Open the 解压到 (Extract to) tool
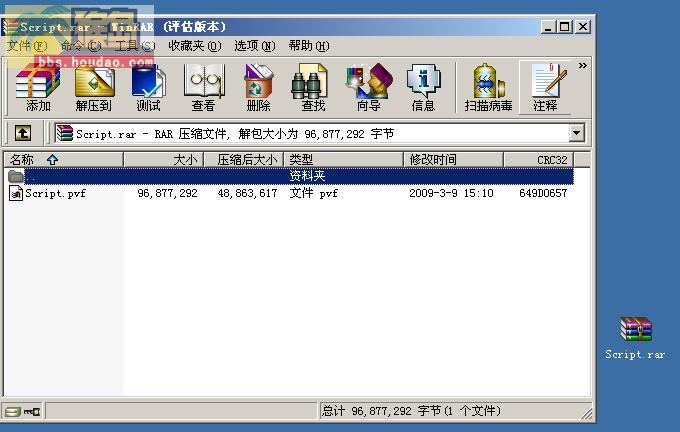The height and width of the screenshot is (432, 680). click(x=94, y=87)
